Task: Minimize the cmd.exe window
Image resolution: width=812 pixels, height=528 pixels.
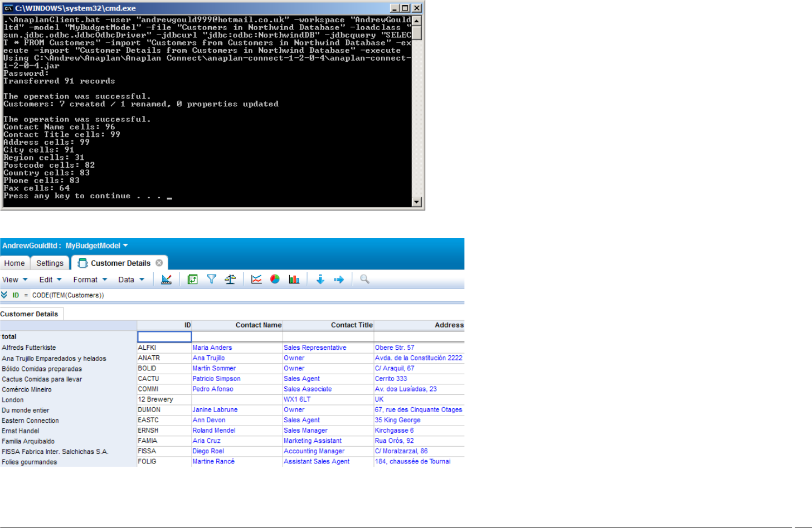Action: point(395,8)
